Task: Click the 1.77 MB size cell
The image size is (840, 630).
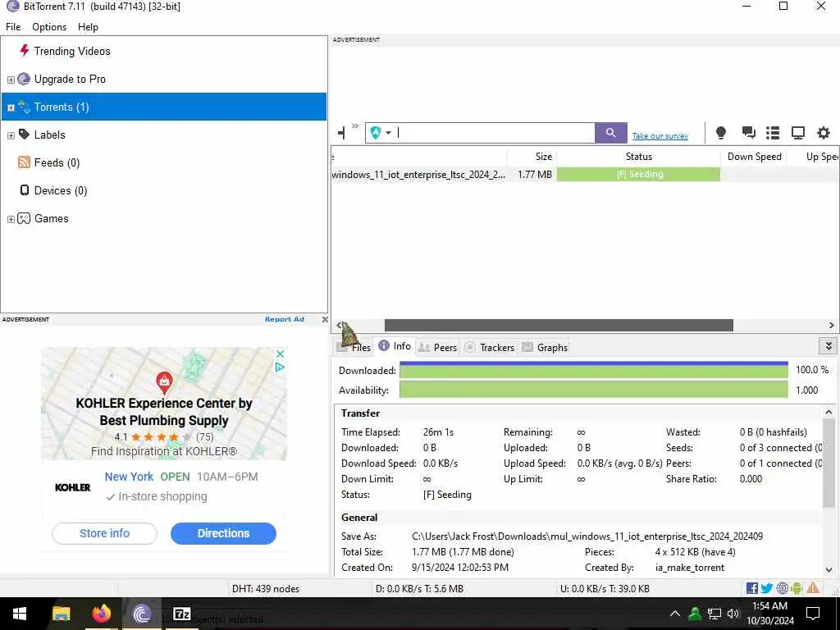Action: (x=535, y=175)
